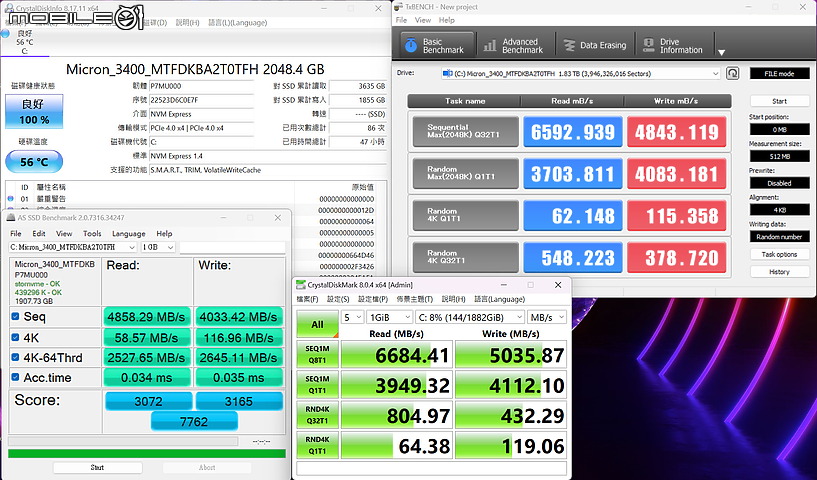The height and width of the screenshot is (480, 817).
Task: Open the Start position 0 MB setting
Action: point(779,129)
